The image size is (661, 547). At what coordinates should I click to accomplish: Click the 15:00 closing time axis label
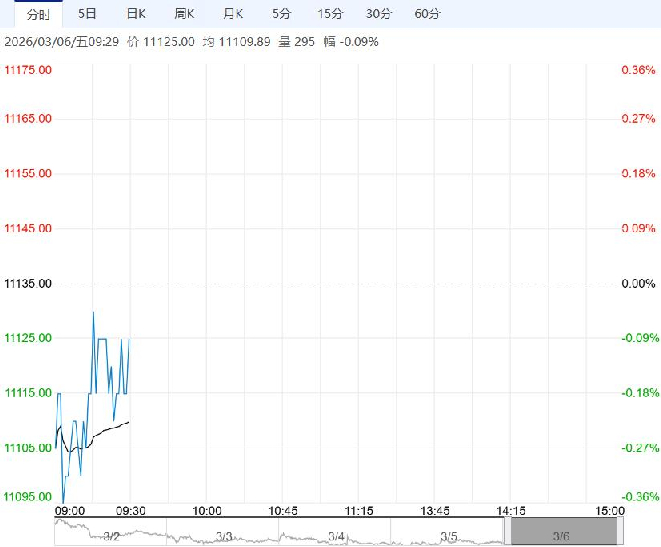[x=610, y=510]
